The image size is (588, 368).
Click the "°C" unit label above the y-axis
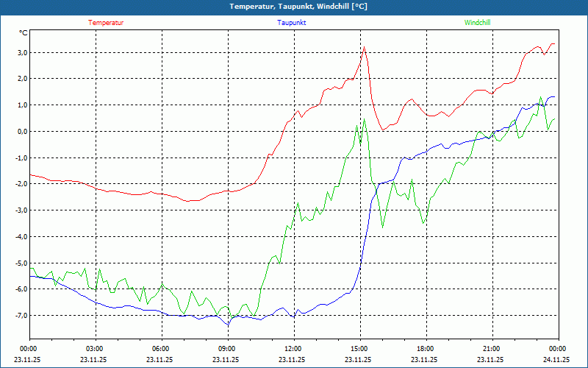[x=24, y=32]
